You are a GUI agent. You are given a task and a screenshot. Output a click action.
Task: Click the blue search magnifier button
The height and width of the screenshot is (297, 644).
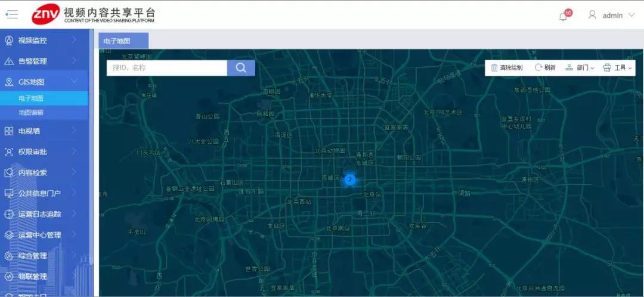pos(241,68)
